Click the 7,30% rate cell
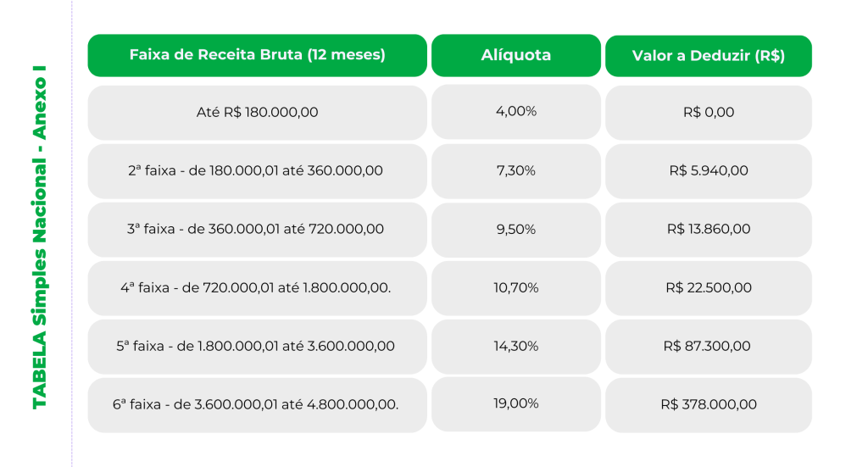 click(516, 171)
